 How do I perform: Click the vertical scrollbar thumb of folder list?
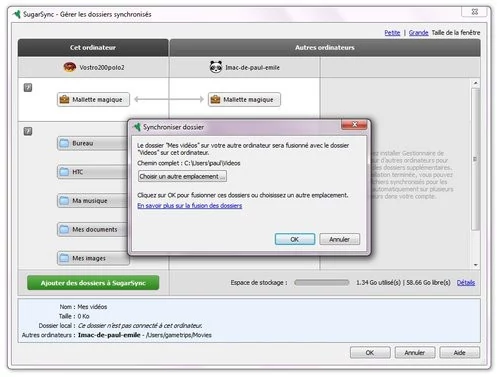[x=476, y=159]
